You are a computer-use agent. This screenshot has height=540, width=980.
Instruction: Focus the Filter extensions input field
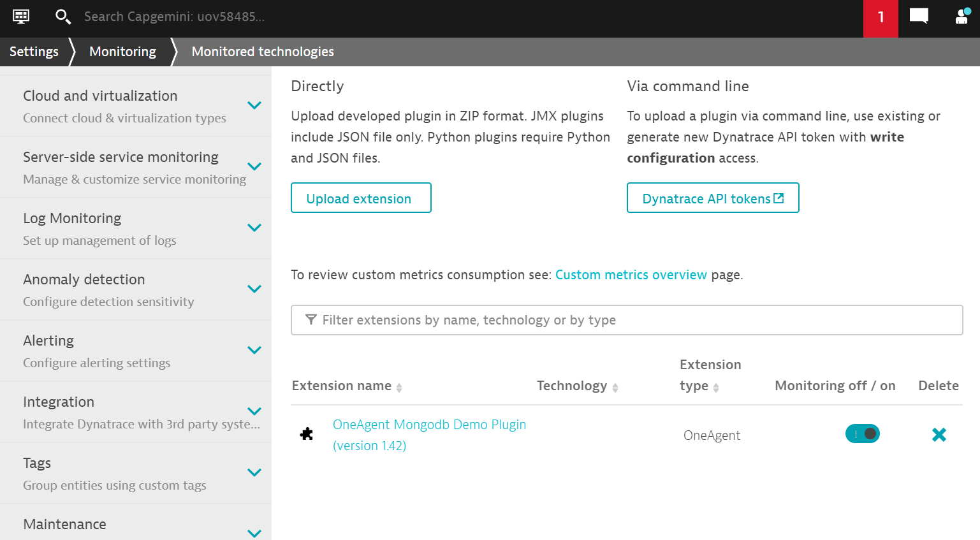coord(627,320)
